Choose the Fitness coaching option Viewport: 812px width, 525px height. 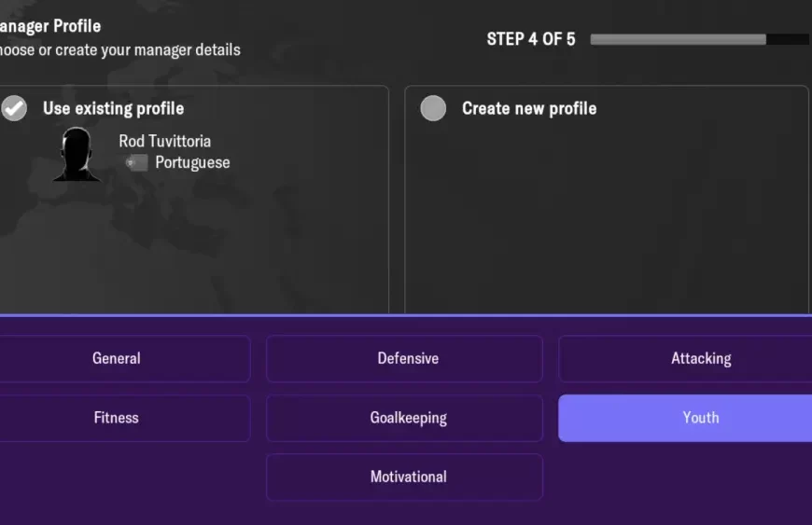117,418
